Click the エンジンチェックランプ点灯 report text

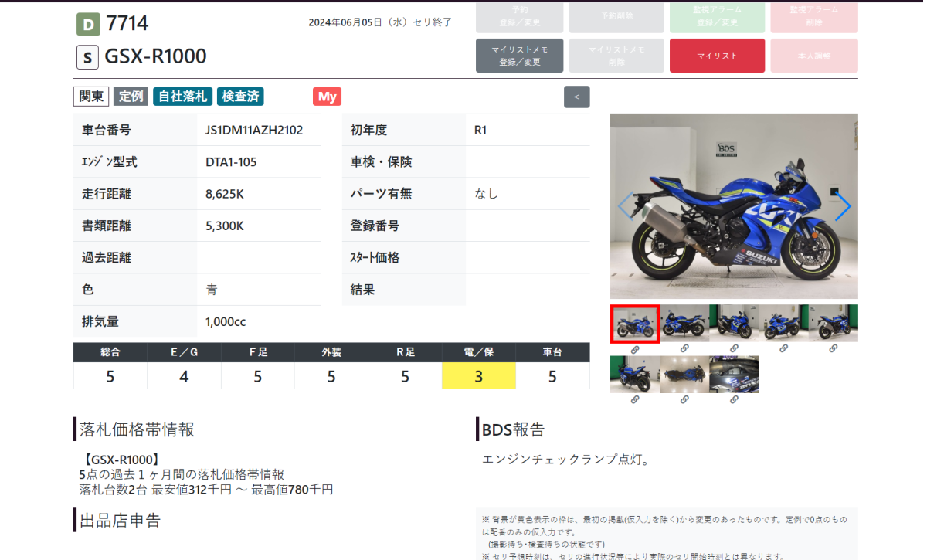566,460
